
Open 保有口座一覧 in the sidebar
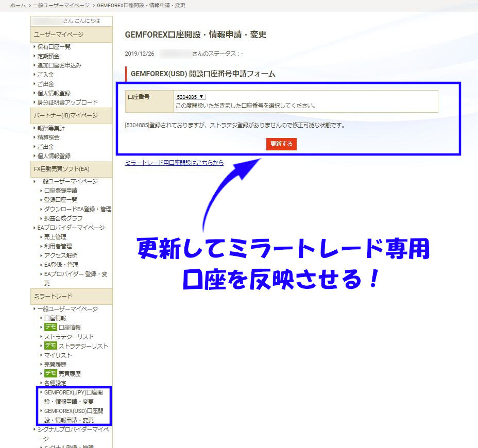[54, 47]
